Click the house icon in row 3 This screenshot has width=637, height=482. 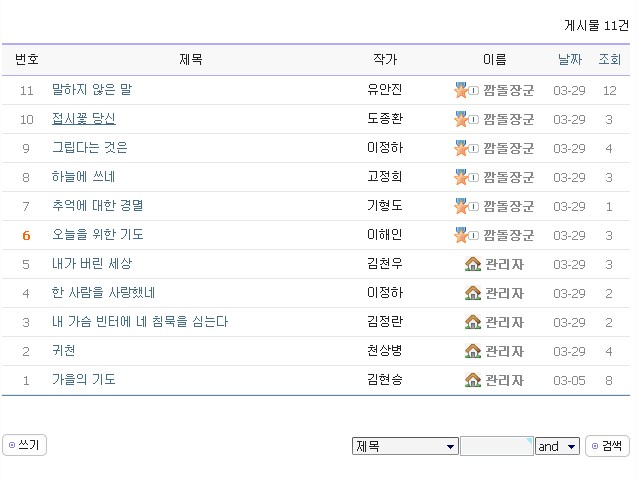[x=473, y=322]
